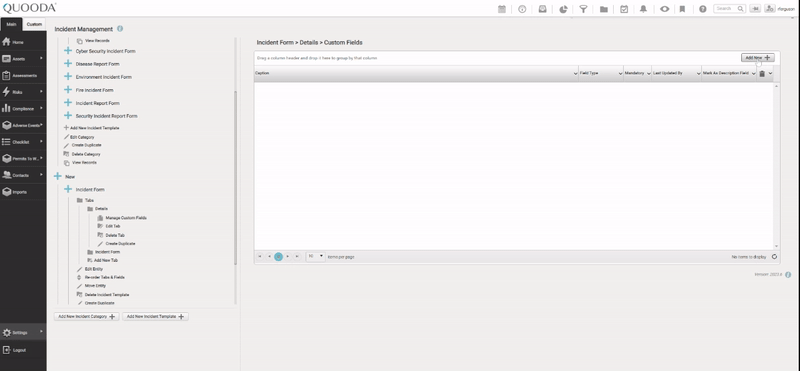Viewport: 800px width, 371px height.
Task: Expand the Contacts sidebar submenu
Action: [41, 175]
